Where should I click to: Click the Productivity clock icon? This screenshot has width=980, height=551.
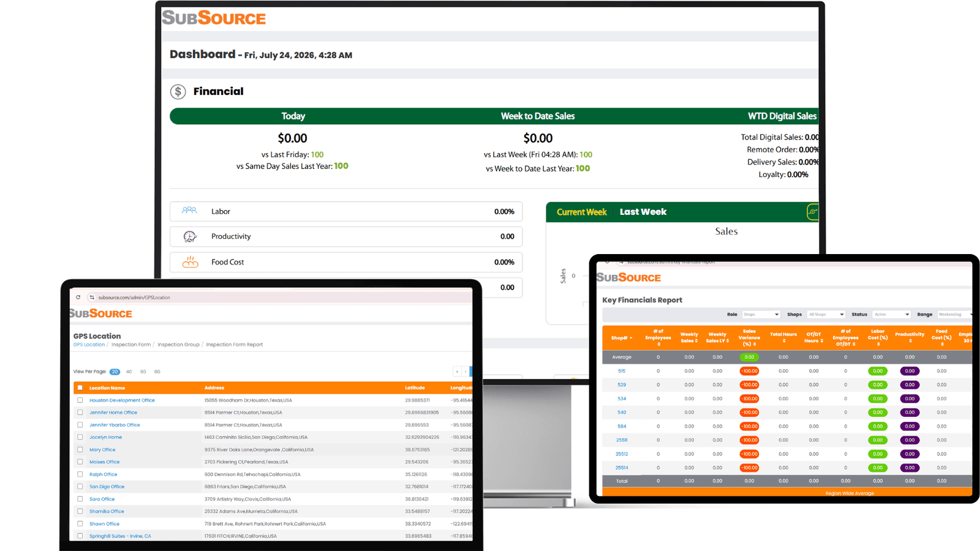point(190,236)
